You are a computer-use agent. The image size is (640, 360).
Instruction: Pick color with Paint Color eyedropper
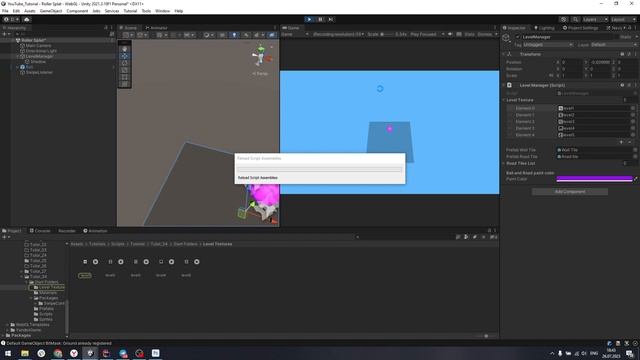point(636,179)
